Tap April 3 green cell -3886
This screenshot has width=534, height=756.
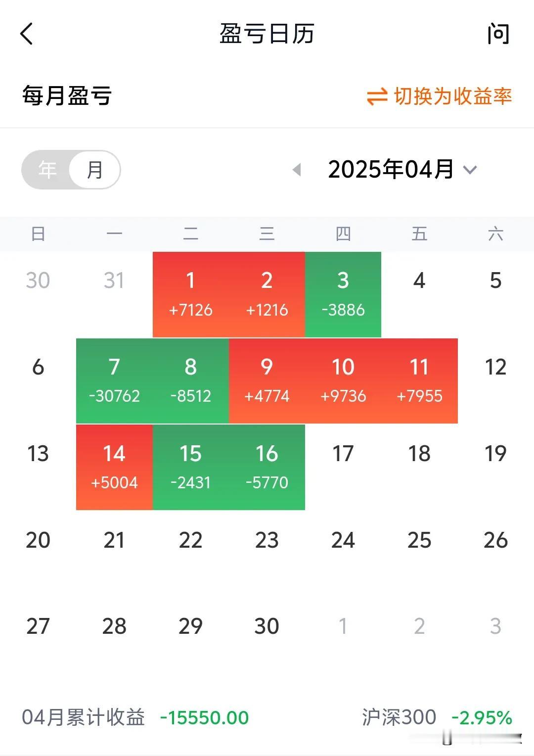(343, 294)
